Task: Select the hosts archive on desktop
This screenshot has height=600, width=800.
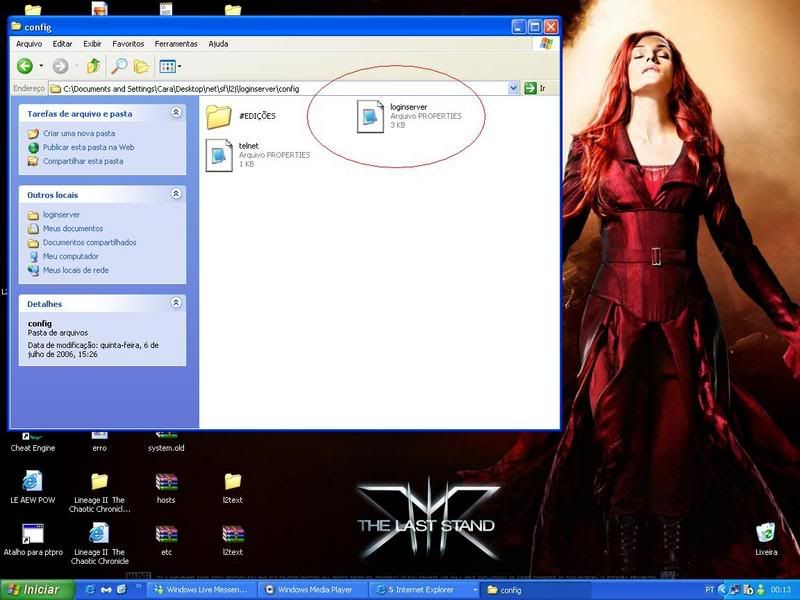Action: 166,482
